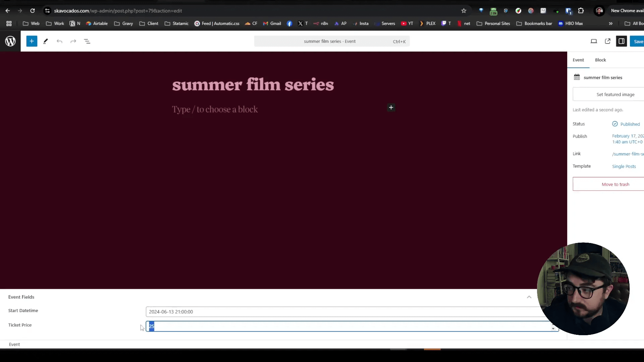Switch to the Block tab
The image size is (644, 362).
coord(600,60)
